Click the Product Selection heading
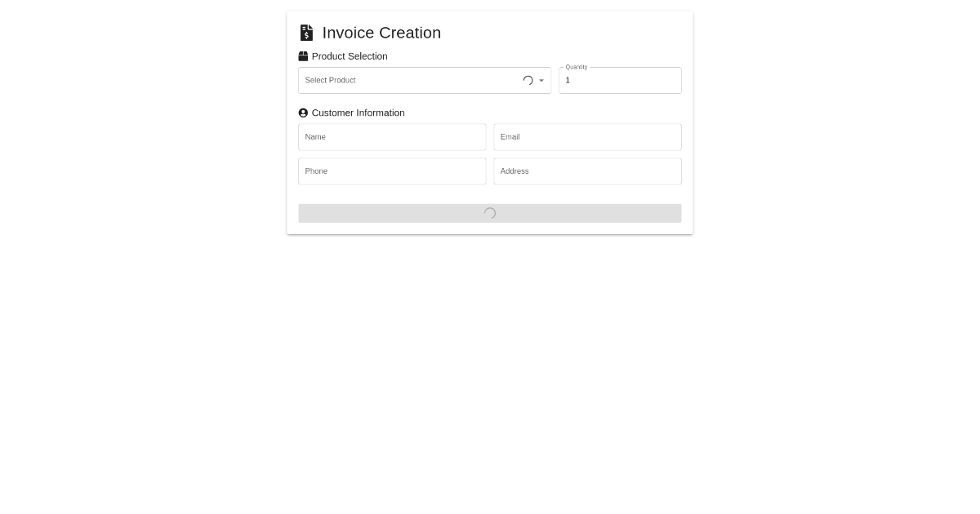Image resolution: width=980 pixels, height=514 pixels. (350, 56)
